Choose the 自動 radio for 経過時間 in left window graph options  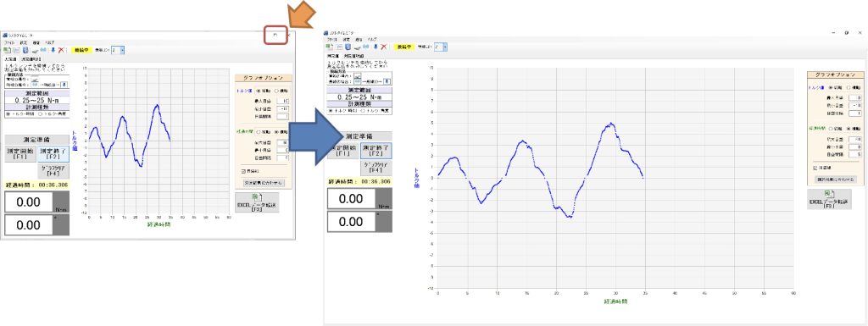259,132
